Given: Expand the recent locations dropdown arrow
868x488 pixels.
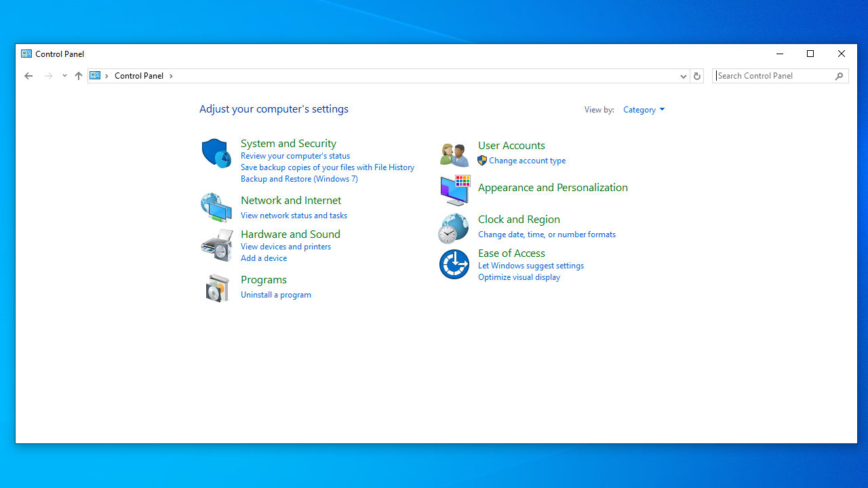Looking at the screenshot, I should pos(64,76).
